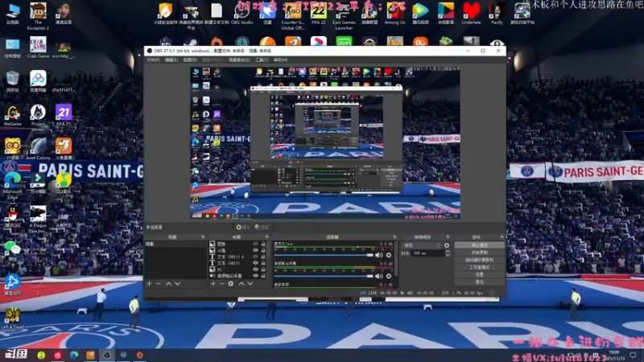This screenshot has width=644, height=362.
Task: Toggle visibility of Text (GDI+) source
Action: coord(255,263)
